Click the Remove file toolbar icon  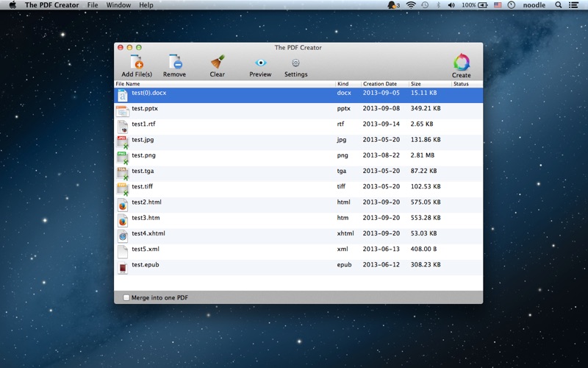point(175,62)
